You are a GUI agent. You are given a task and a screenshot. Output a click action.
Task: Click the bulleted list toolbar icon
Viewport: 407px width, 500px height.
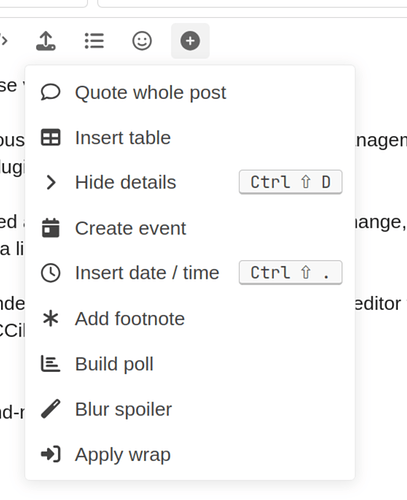point(94,41)
